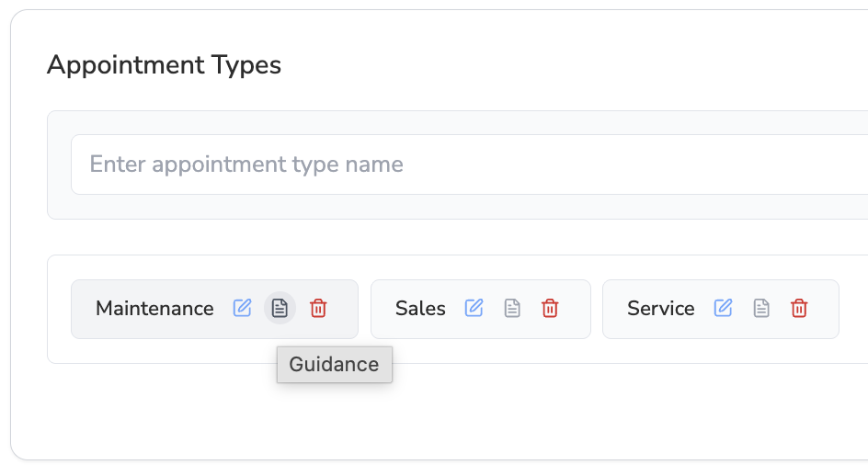This screenshot has height=476, width=868.
Task: Delete the Service appointment type
Action: coord(799,308)
